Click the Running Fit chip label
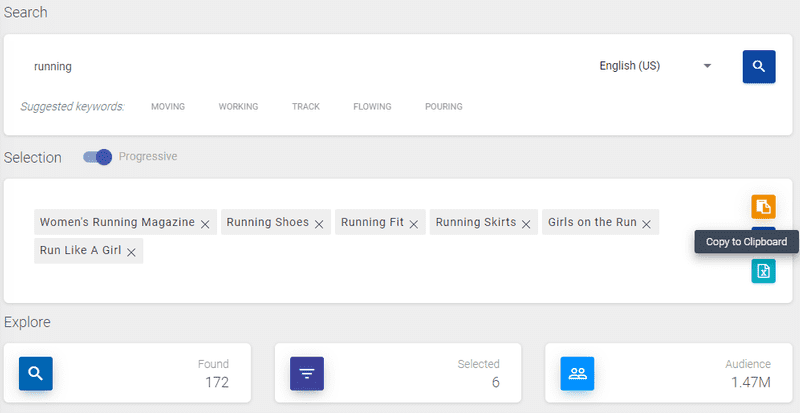Screen dimensions: 800x413 tap(372, 222)
